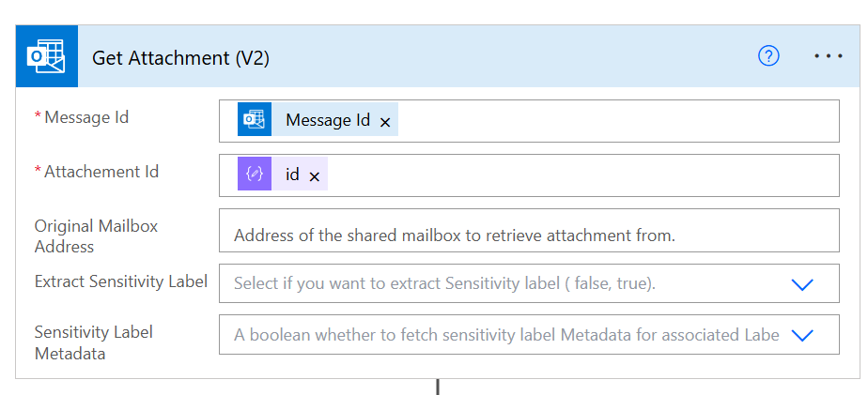Click the Sensitivity Label Metadata placeholder text
Image resolution: width=868 pixels, height=395 pixels.
[x=505, y=335]
